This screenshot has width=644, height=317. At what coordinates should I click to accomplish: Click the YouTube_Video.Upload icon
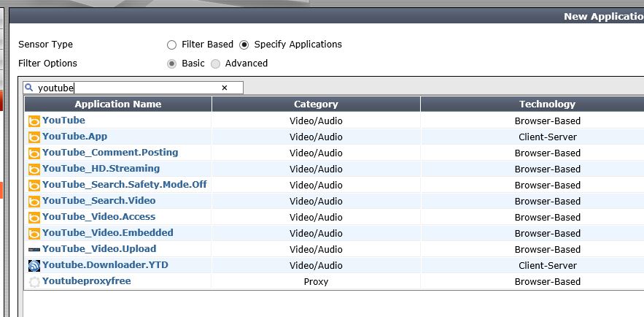(x=34, y=250)
